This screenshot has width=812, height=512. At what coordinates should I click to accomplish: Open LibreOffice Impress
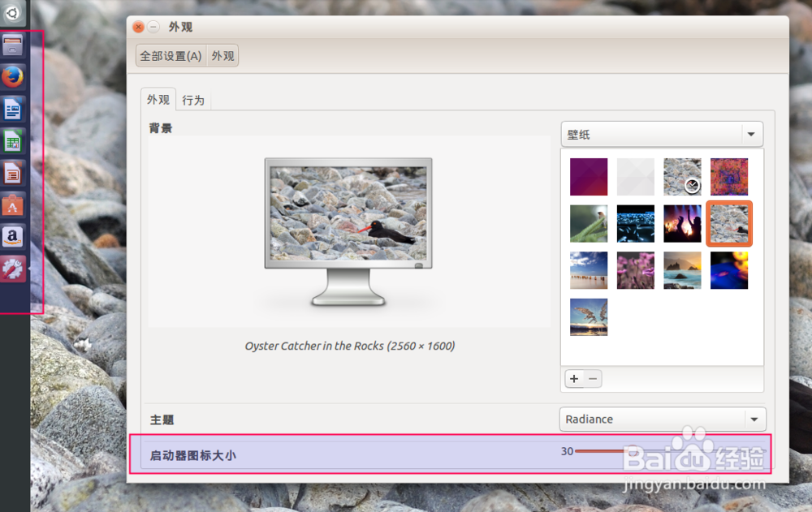11,174
